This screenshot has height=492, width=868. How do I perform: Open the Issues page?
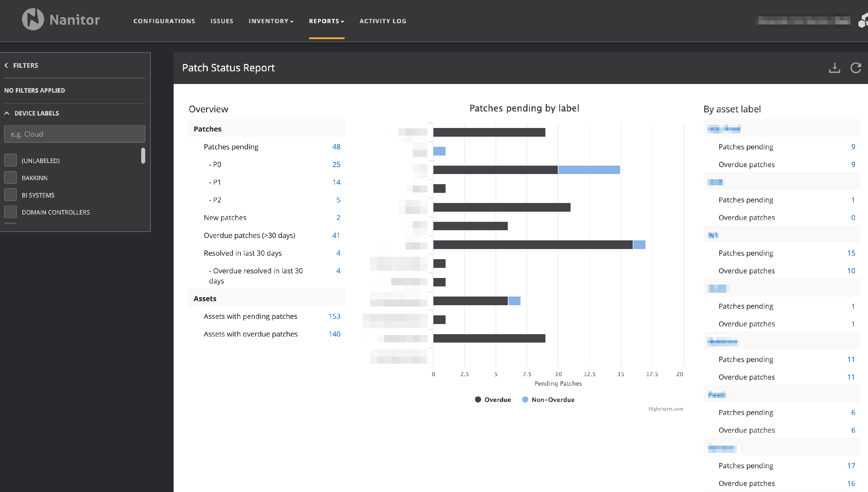(x=222, y=21)
